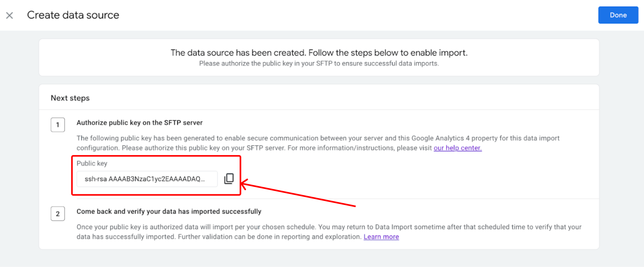The width and height of the screenshot is (644, 267).
Task: Click the Done button
Action: coord(618,15)
